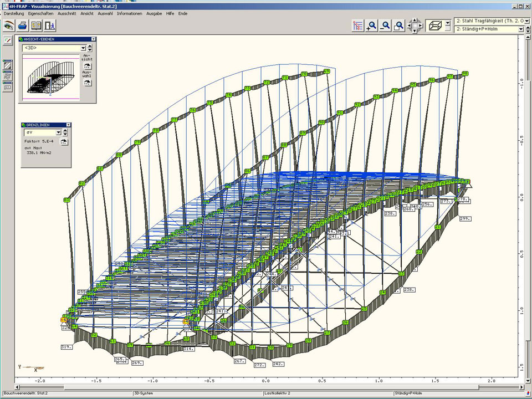
Task: Click the zoom in magnifier
Action: coord(372,25)
